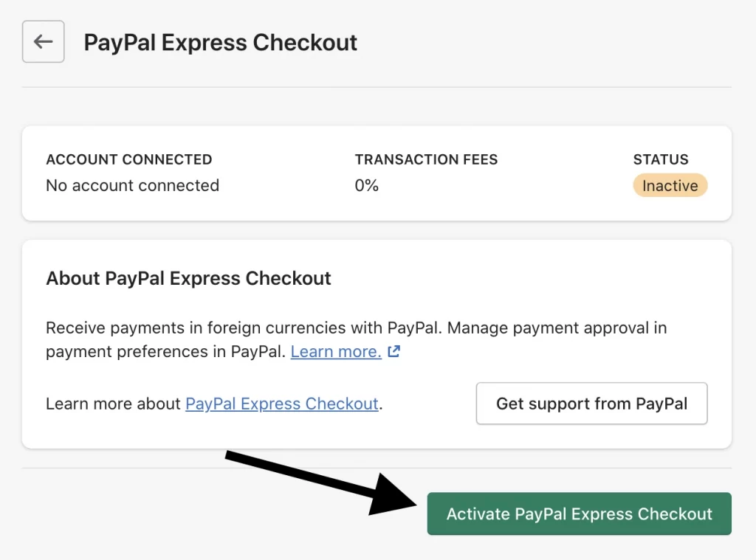Click the black annotation arrow pointing at Activate
The width and height of the screenshot is (756, 560).
coord(322,483)
